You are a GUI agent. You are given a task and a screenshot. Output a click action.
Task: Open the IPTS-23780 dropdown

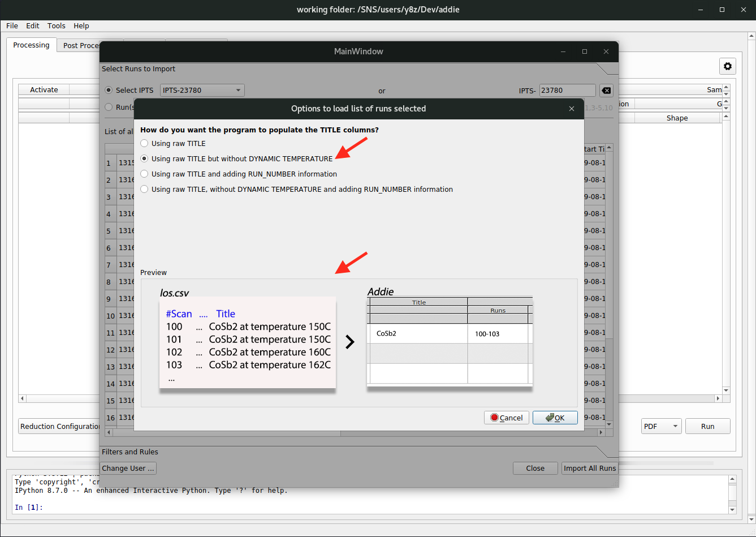pos(202,91)
